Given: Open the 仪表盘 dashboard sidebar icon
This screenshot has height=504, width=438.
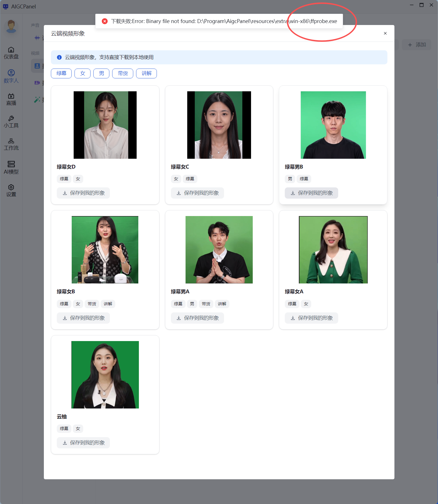Looking at the screenshot, I should click(11, 53).
